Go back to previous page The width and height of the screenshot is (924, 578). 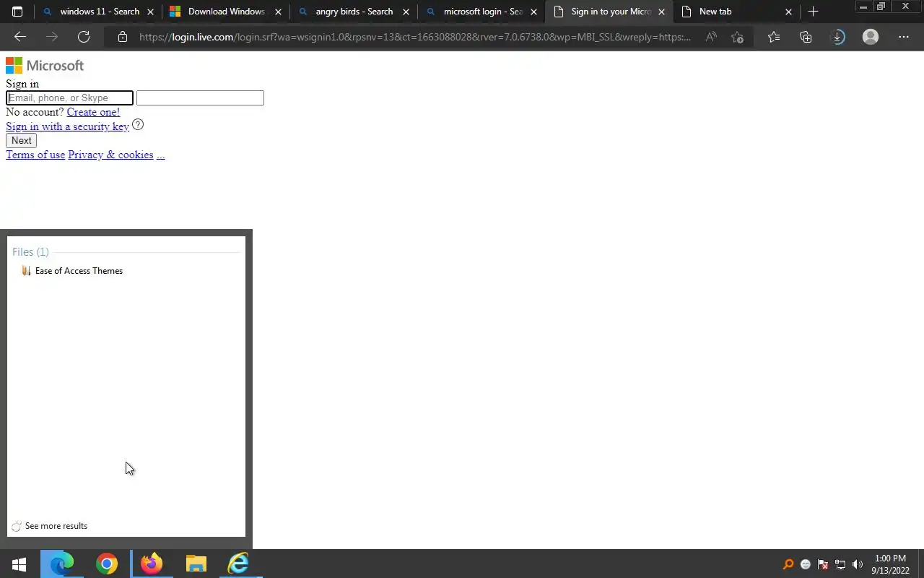point(20,37)
